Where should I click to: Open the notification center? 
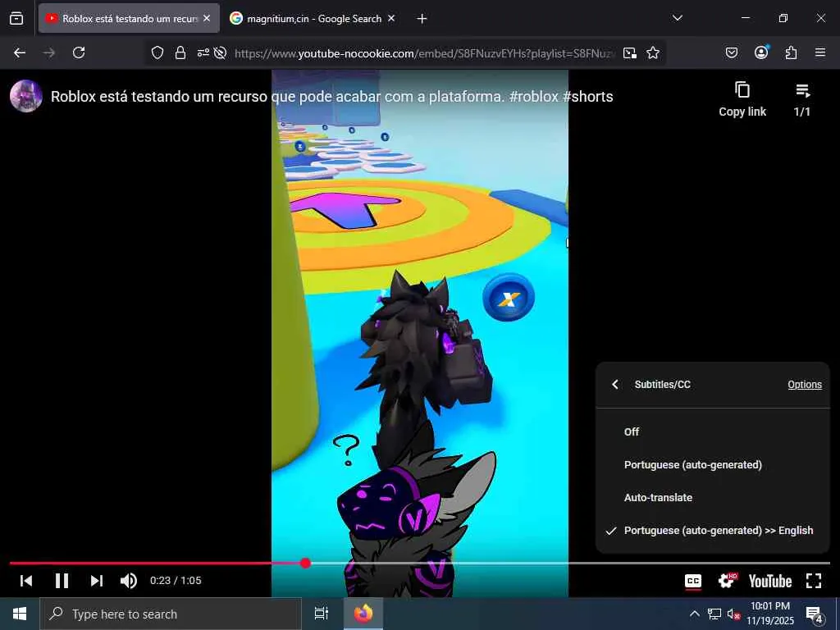tap(815, 614)
